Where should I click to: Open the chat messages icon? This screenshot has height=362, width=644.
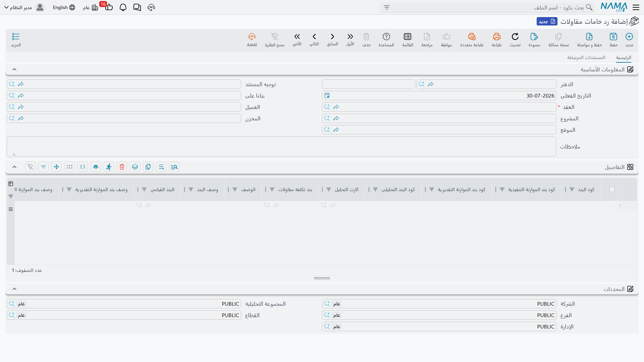137,7
